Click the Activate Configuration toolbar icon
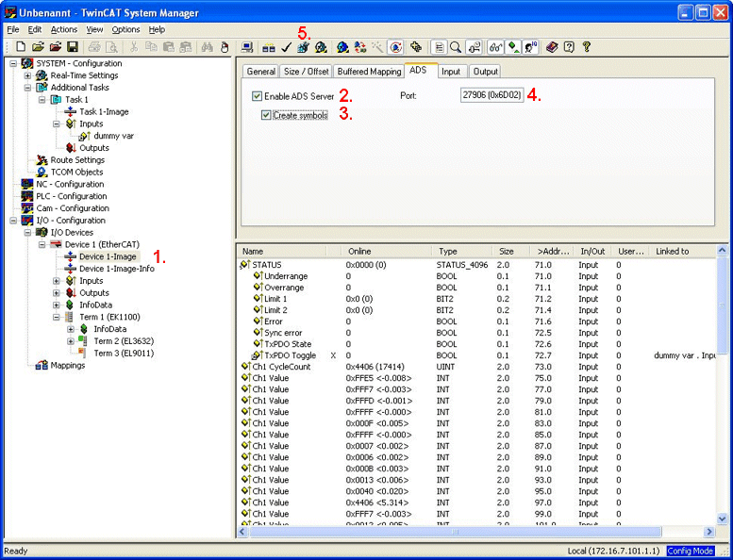The image size is (733, 560). pyautogui.click(x=303, y=47)
